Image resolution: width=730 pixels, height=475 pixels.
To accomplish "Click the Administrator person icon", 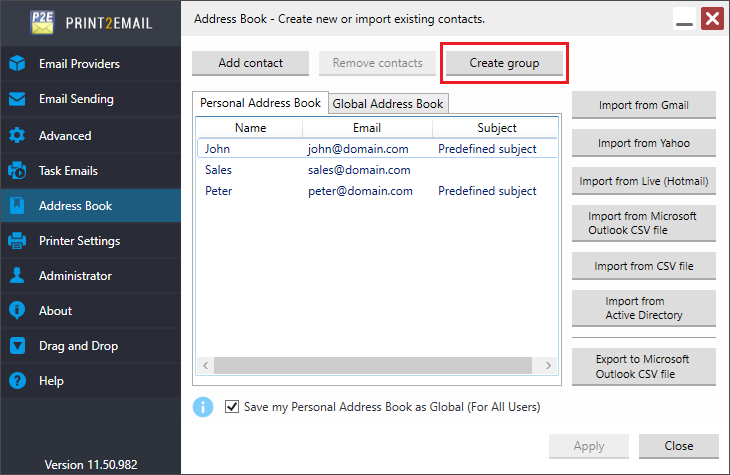I will [x=17, y=276].
